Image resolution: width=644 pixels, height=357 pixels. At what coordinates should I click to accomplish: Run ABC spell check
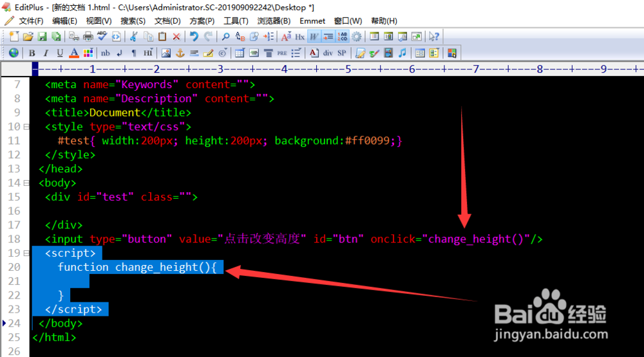[x=102, y=37]
